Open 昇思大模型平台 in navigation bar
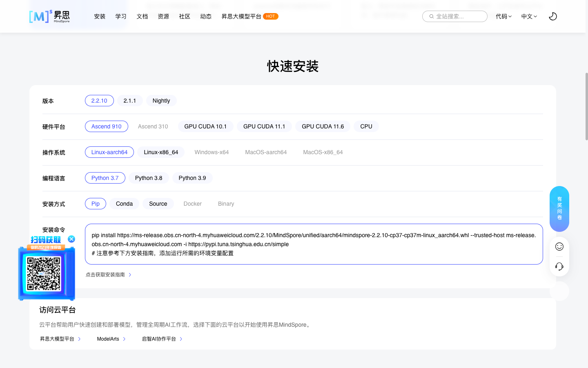The width and height of the screenshot is (588, 368). pyautogui.click(x=241, y=16)
